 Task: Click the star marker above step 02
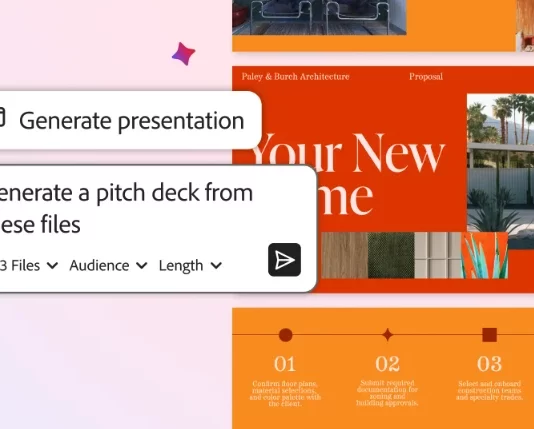388,335
